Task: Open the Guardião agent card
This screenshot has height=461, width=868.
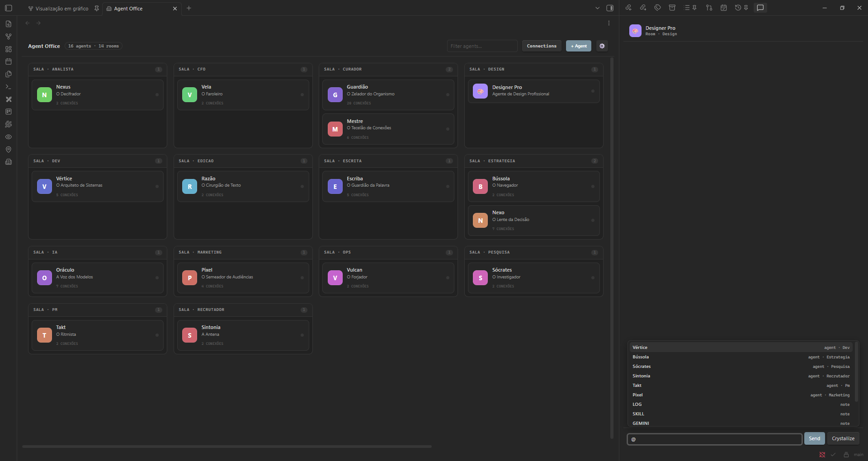Action: click(388, 95)
